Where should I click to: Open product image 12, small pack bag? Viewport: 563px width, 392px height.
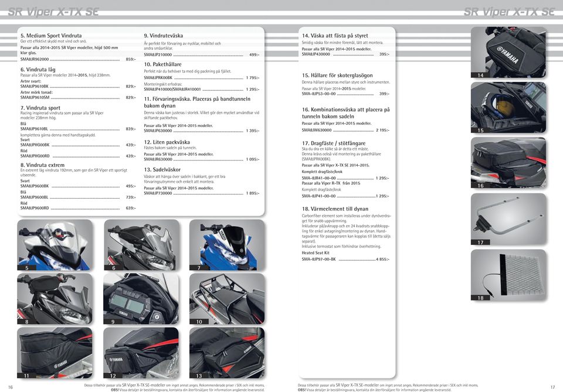tap(141, 353)
